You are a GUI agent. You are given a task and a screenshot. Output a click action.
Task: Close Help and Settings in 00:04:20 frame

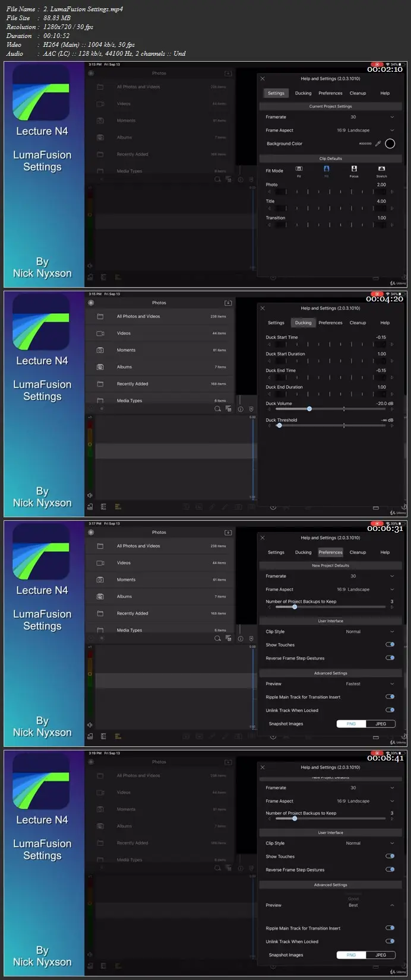click(x=263, y=308)
